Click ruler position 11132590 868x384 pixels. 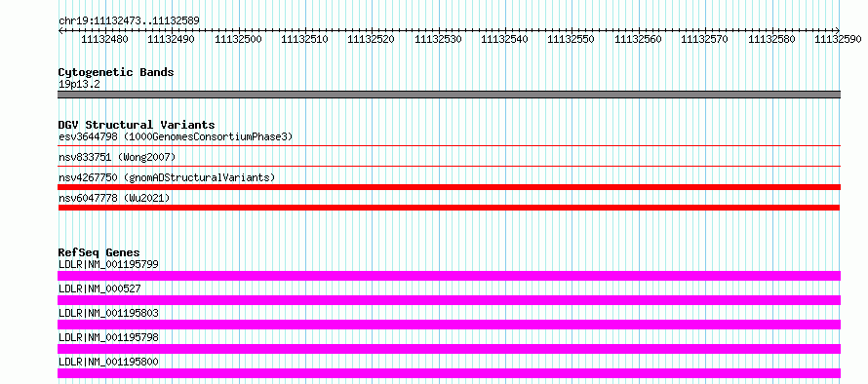(838, 39)
